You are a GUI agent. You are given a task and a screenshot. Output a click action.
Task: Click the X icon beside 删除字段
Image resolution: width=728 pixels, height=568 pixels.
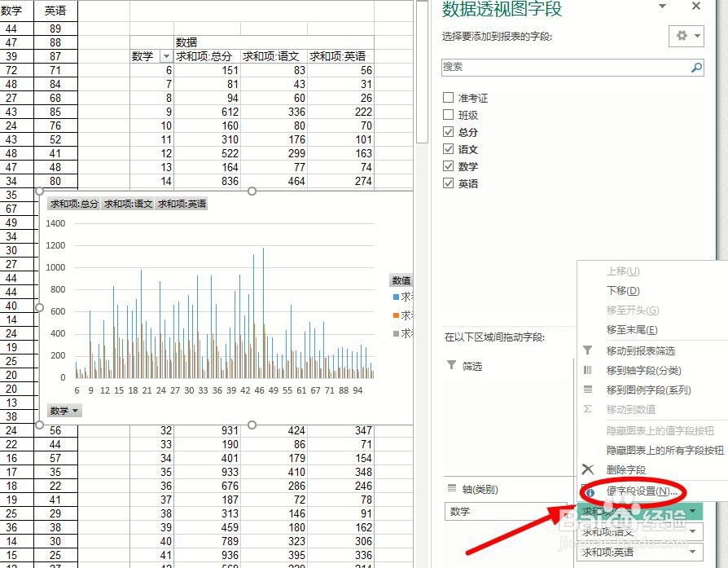point(589,468)
